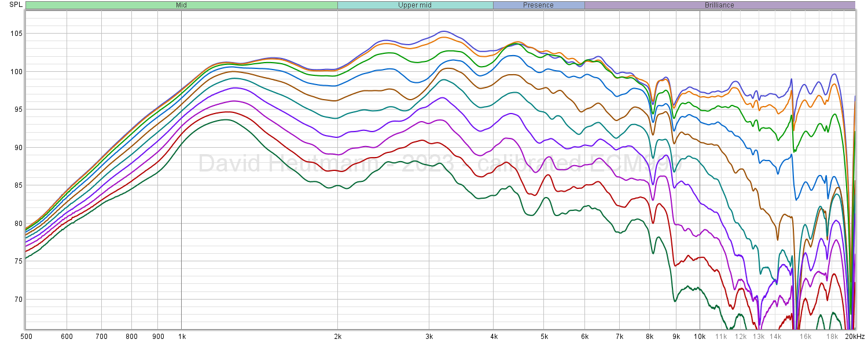Click the 3k frequency axis label

click(429, 337)
